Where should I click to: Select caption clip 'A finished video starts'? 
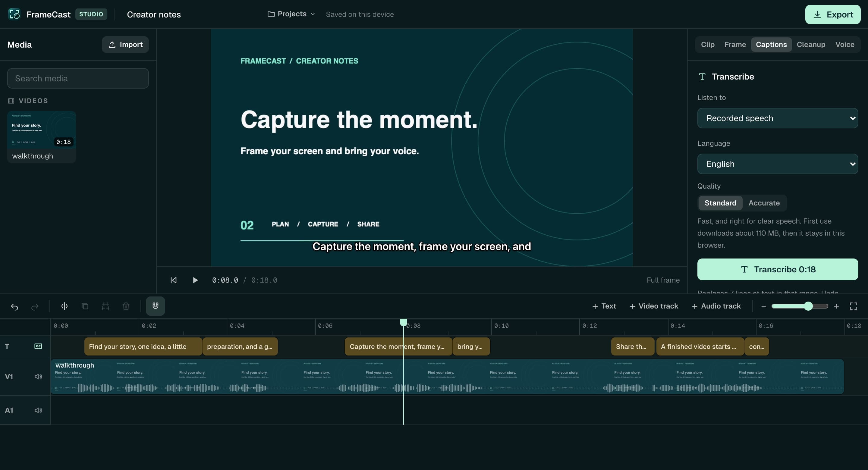[700, 346]
